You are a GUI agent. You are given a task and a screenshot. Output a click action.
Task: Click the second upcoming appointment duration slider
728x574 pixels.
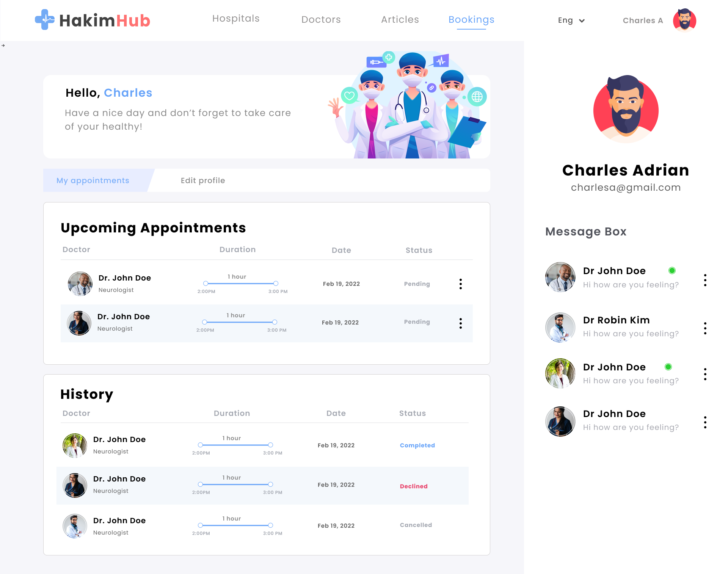[x=240, y=322]
